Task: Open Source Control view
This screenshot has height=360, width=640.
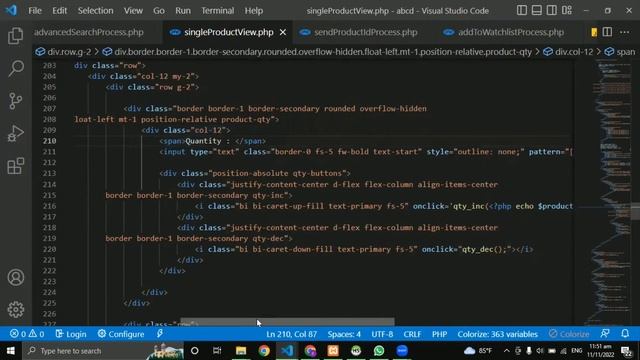Action: point(16,101)
